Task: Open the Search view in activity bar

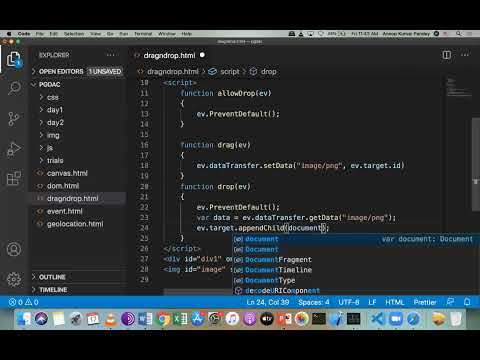Action: pos(14,88)
